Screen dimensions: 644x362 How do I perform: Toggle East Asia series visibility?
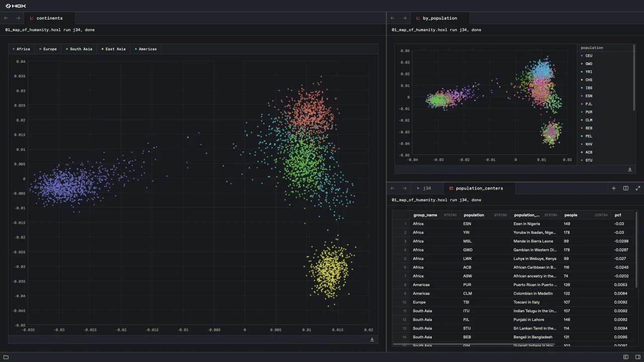click(x=113, y=49)
